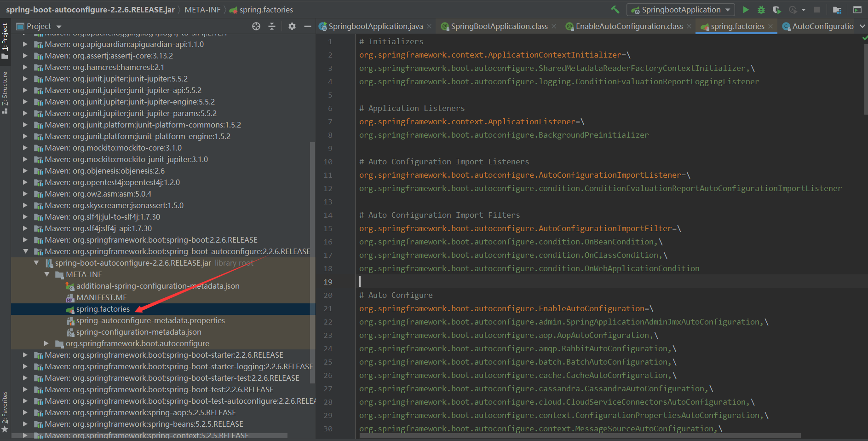868x441 pixels.
Task: Click the run anything window icon
Action: tap(857, 10)
